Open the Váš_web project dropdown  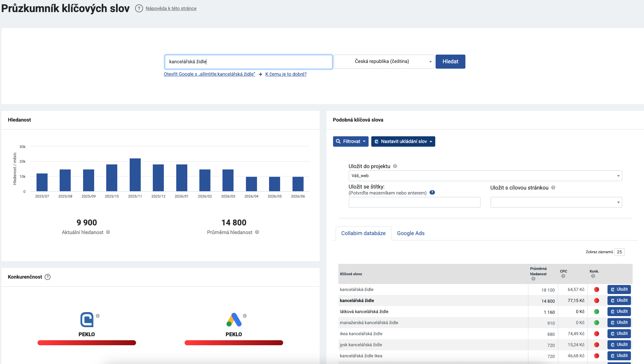pos(485,176)
